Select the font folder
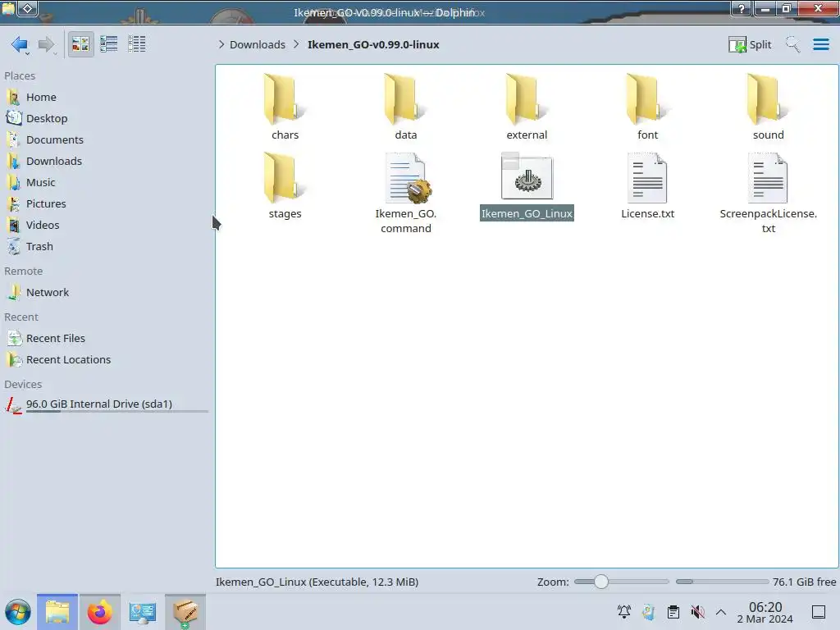The height and width of the screenshot is (630, 840). tap(647, 107)
